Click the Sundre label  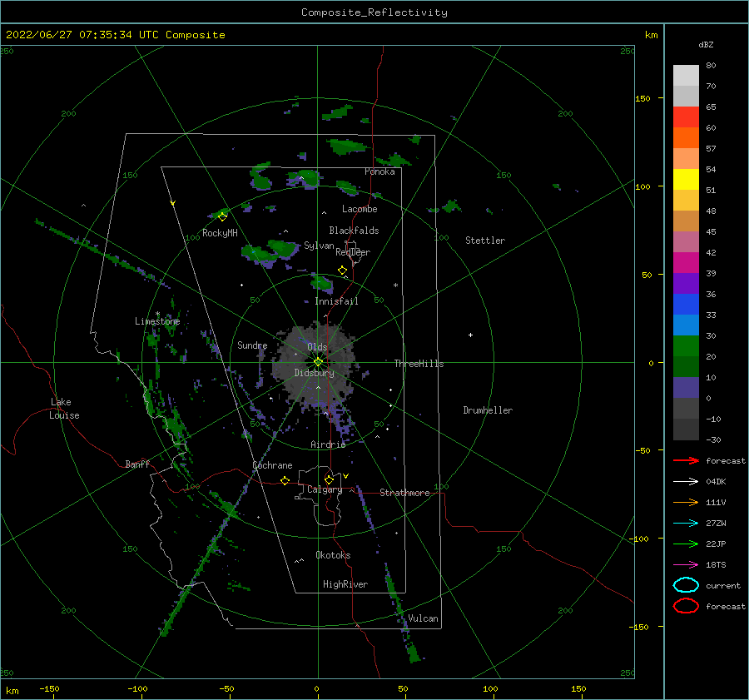(x=252, y=345)
